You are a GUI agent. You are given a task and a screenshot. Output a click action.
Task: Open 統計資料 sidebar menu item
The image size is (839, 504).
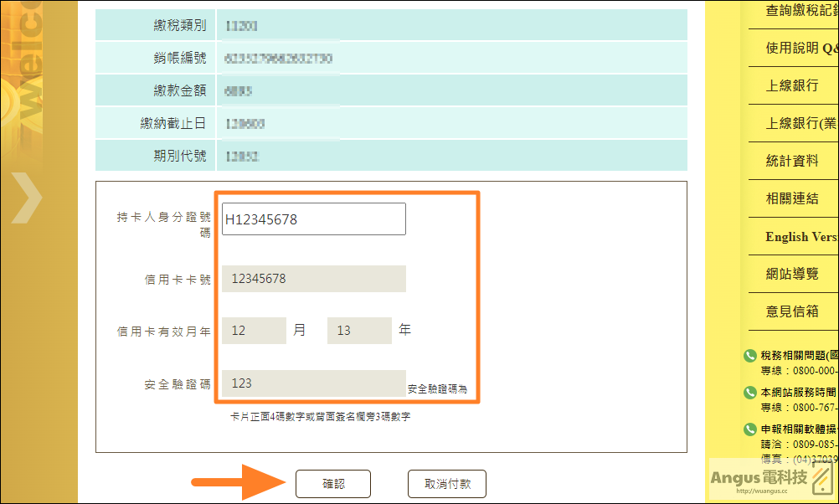792,161
